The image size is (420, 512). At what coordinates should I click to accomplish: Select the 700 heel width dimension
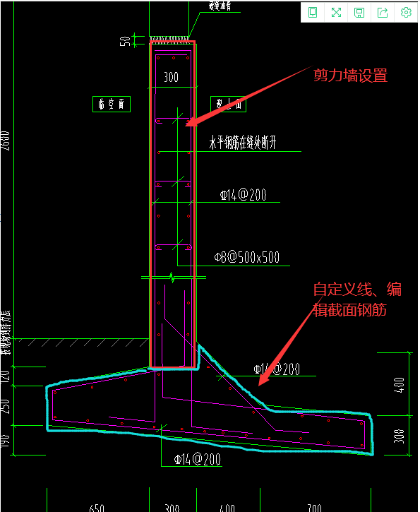[x=315, y=508]
